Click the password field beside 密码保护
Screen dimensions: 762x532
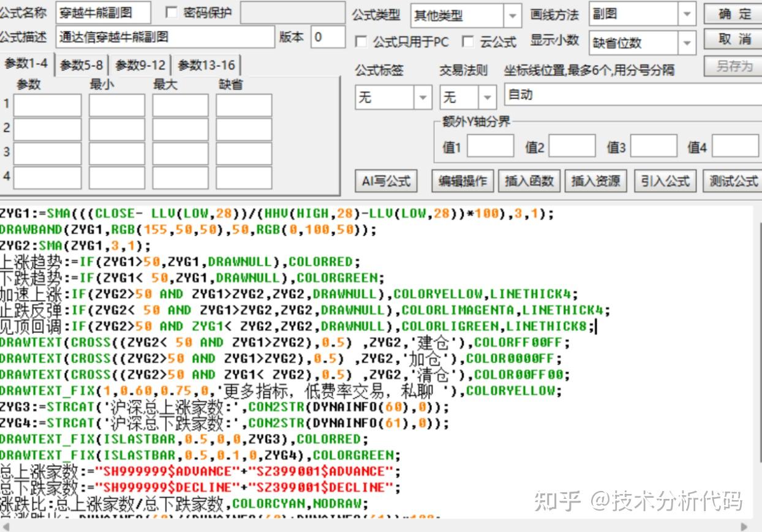pos(292,12)
